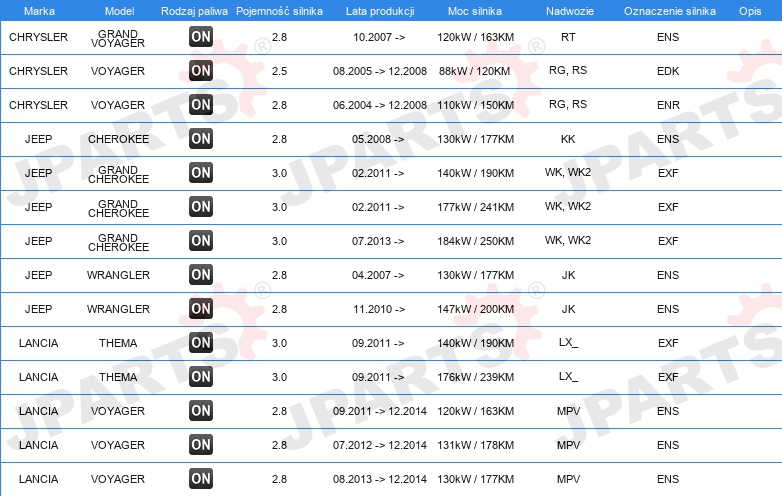Click the 07.2013 -> date cell
The image size is (782, 496).
coord(378,241)
